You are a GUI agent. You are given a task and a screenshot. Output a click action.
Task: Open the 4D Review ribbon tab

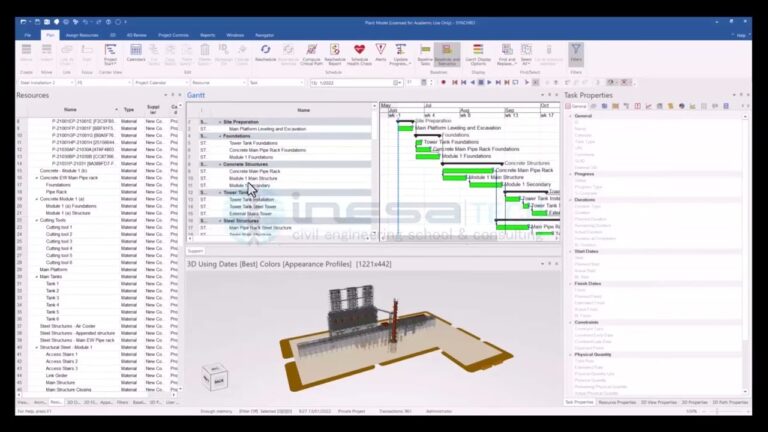139,35
